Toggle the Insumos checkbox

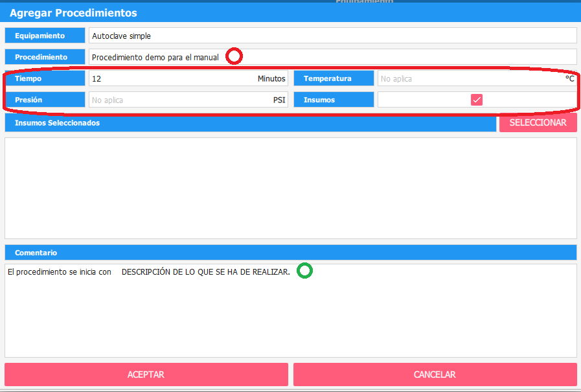pos(477,100)
